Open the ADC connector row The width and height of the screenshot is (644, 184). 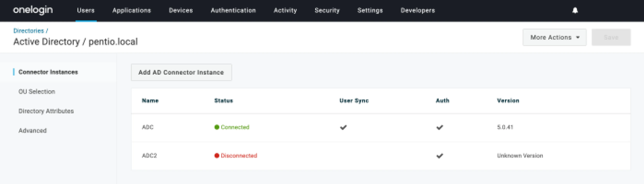pyautogui.click(x=147, y=127)
